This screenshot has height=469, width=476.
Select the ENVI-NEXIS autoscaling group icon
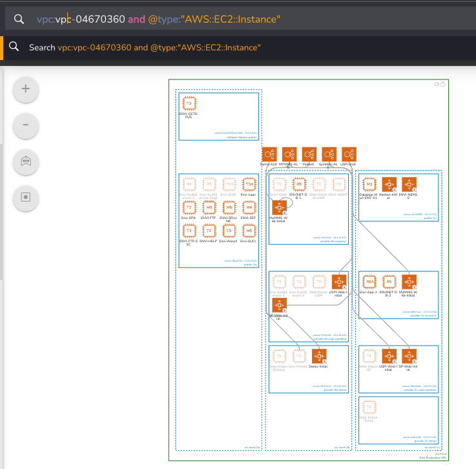tap(409, 184)
